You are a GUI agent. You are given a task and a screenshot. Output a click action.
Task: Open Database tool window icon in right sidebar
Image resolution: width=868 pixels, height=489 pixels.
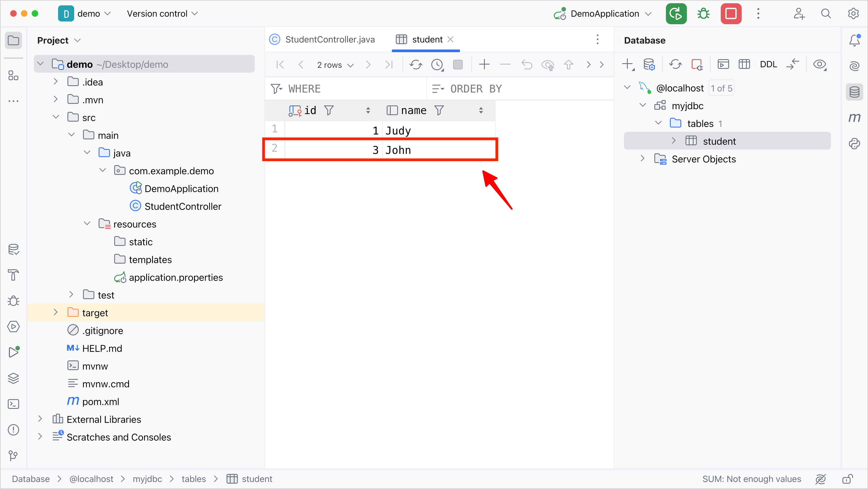pyautogui.click(x=854, y=92)
